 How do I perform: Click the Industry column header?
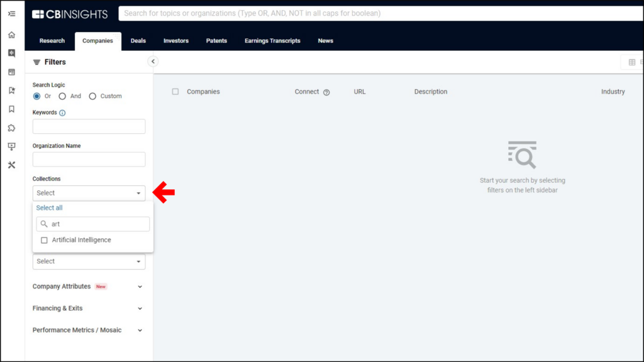[x=613, y=92]
